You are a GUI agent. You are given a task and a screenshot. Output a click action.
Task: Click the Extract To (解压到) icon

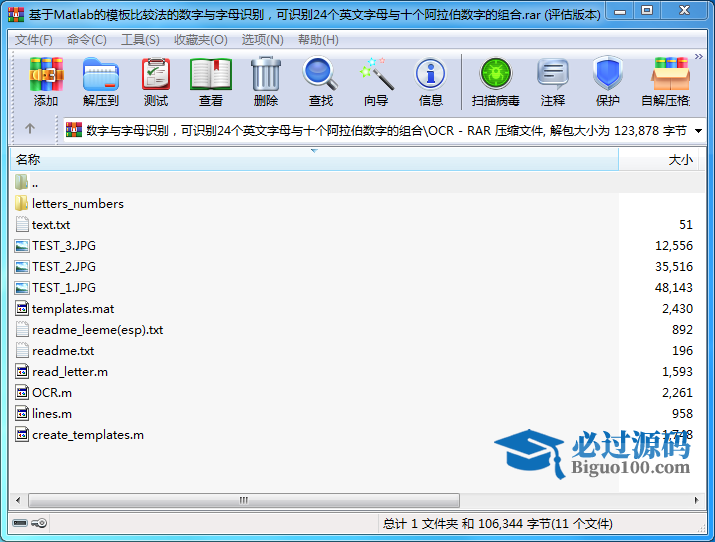coord(100,81)
